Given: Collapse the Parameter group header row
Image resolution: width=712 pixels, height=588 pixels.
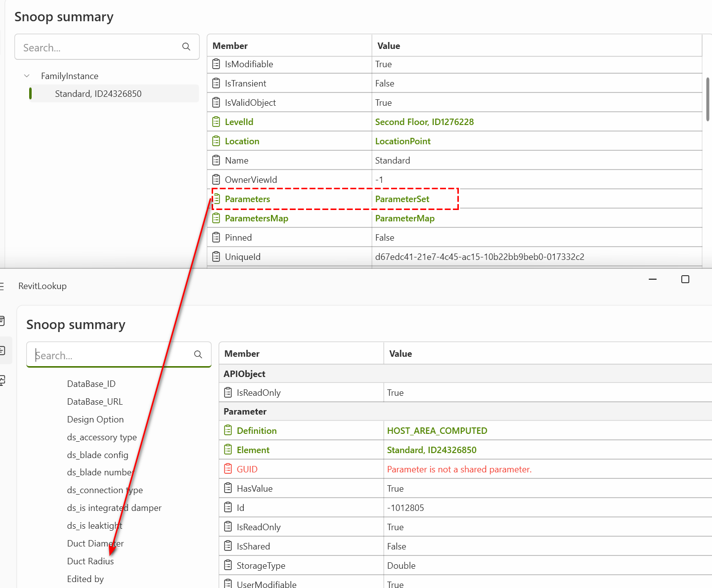Looking at the screenshot, I should (245, 412).
